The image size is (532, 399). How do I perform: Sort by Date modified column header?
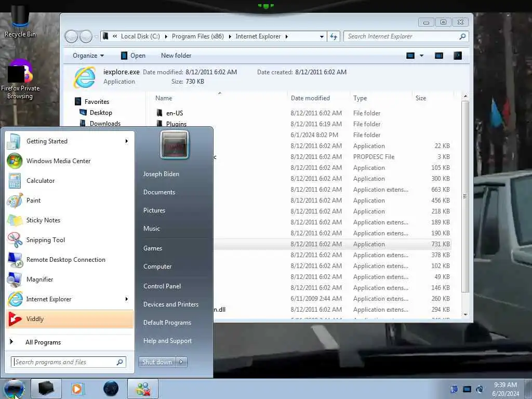coord(310,98)
